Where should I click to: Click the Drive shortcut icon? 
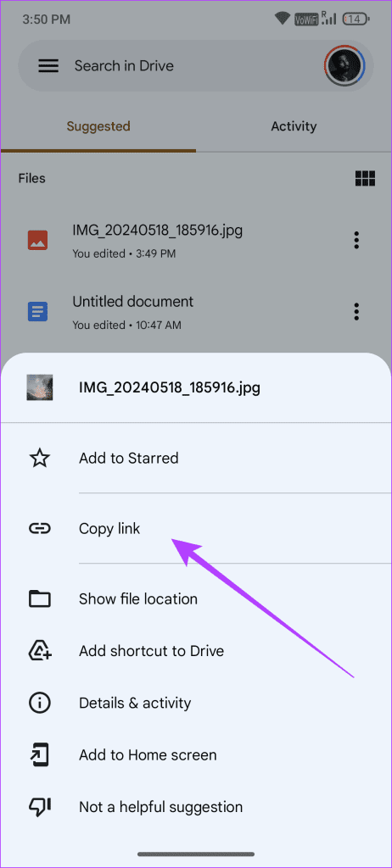[39, 651]
